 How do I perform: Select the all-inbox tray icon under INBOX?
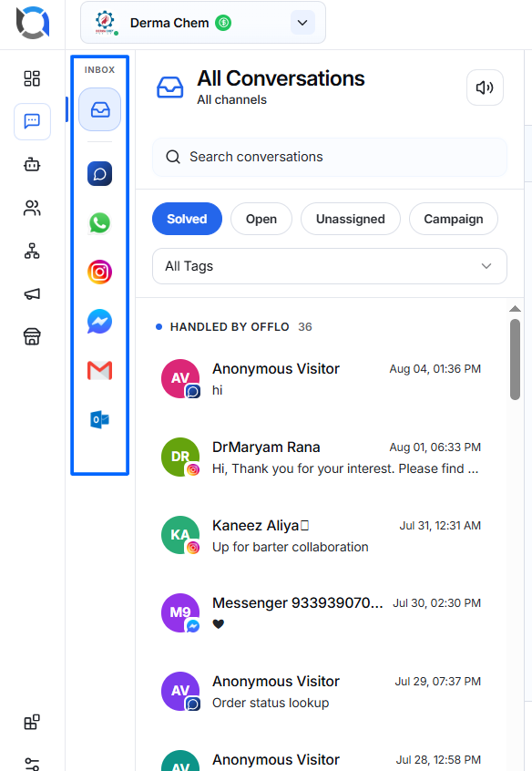[100, 109]
